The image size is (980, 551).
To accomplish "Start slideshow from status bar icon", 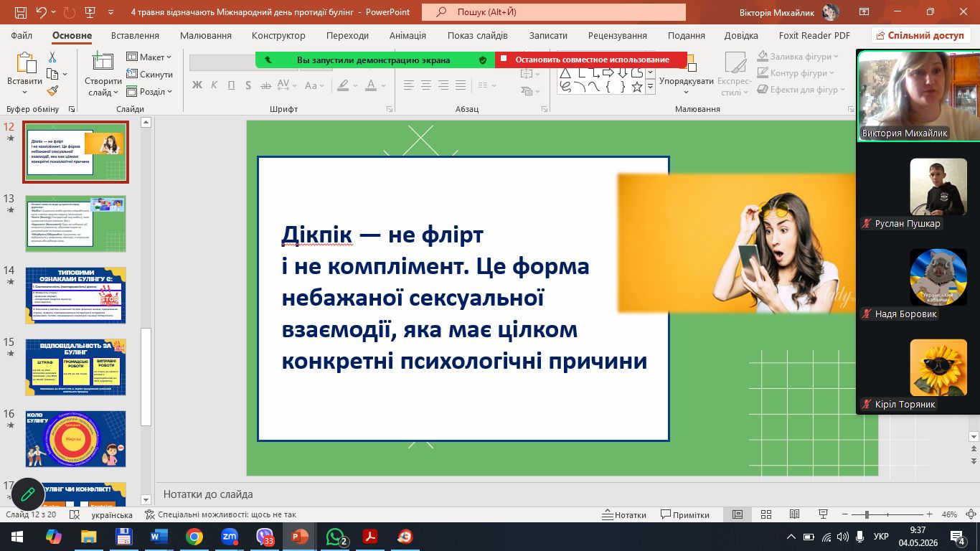I will click(824, 514).
